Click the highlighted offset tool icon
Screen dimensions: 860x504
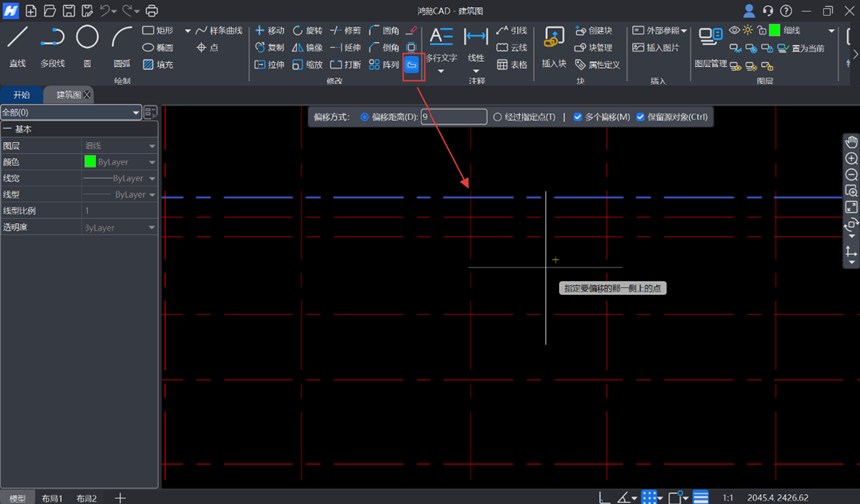(x=412, y=65)
